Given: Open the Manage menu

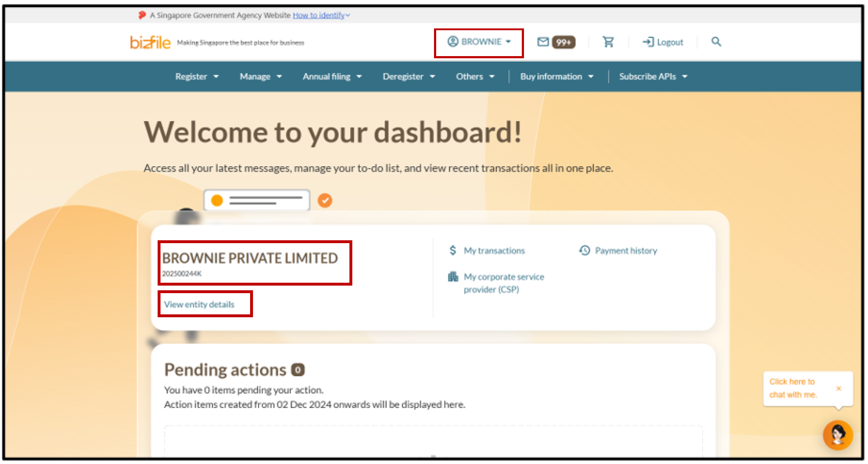Looking at the screenshot, I should tap(261, 77).
